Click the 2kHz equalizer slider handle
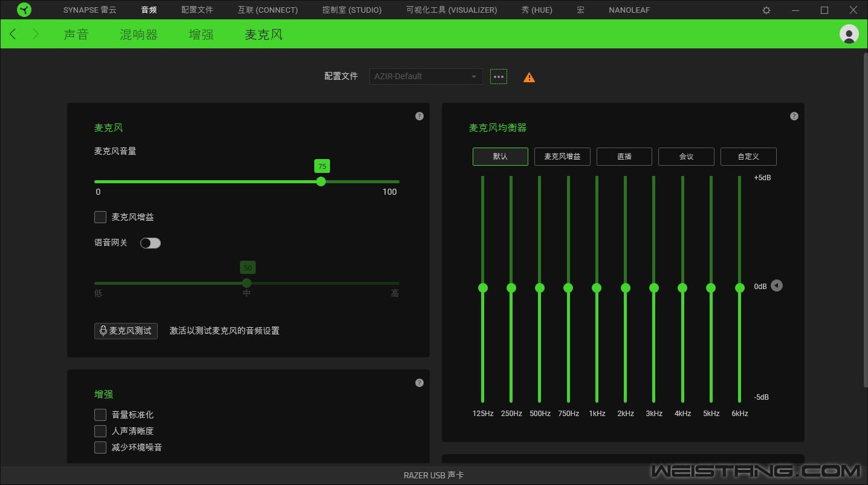The height and width of the screenshot is (485, 868). coord(626,288)
